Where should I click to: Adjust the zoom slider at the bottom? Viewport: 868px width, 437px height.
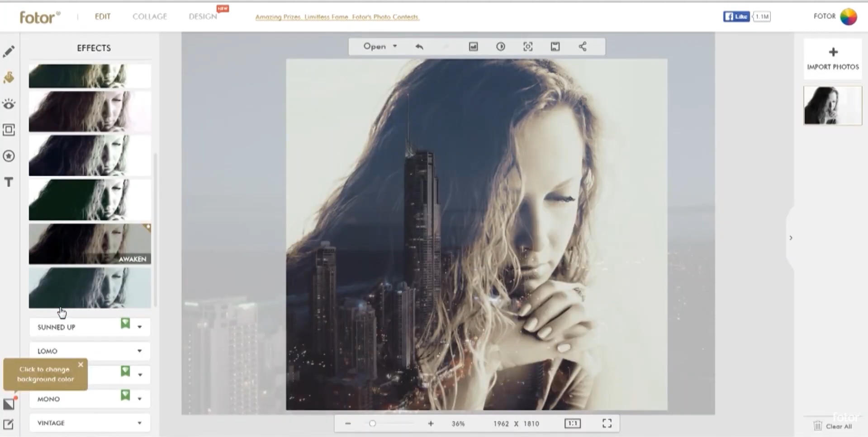372,423
